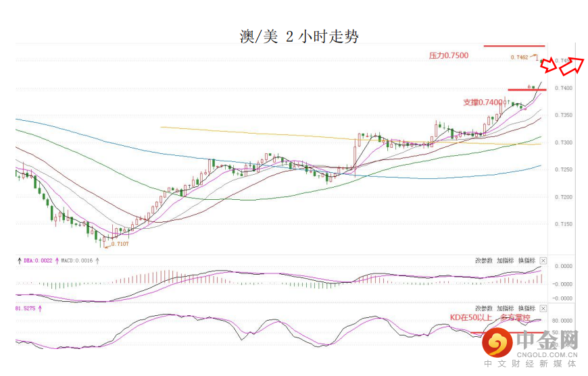The width and height of the screenshot is (588, 376).
Task: Select the 压力0.7500 resistance label
Action: (449, 55)
